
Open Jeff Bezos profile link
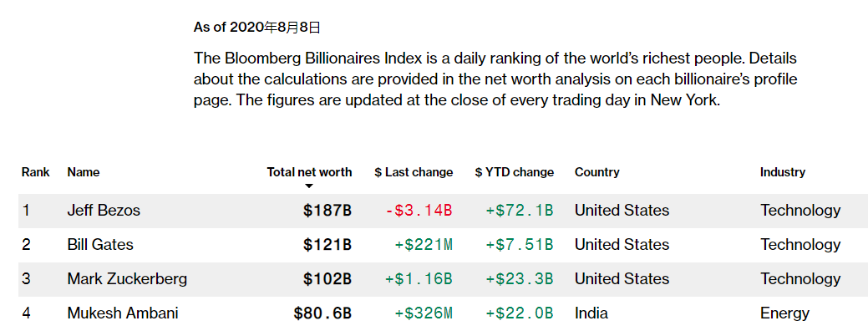[x=104, y=211]
